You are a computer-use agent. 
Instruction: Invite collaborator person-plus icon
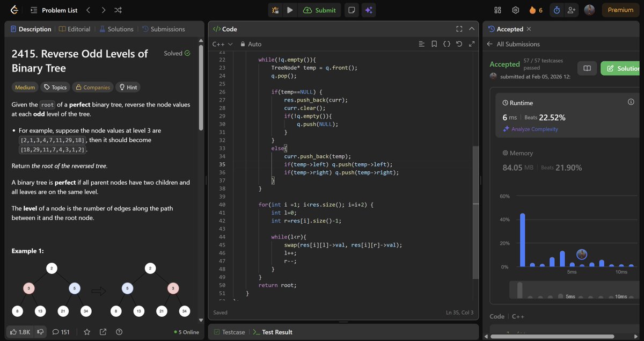click(571, 10)
